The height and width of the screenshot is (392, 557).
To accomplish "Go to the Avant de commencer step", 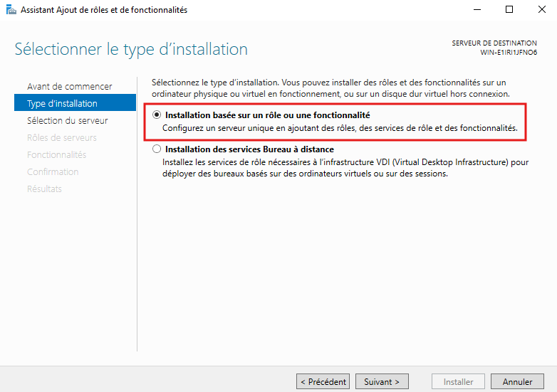I will [x=69, y=86].
